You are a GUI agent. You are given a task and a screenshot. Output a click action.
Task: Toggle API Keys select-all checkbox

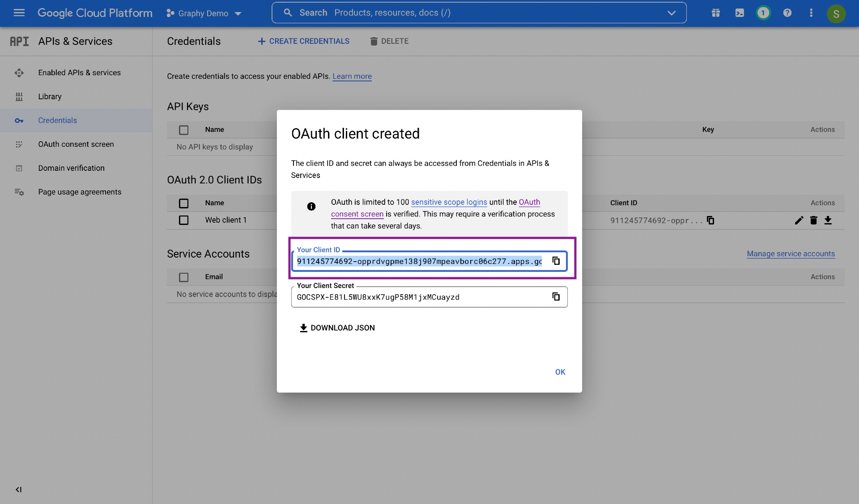[x=183, y=130]
